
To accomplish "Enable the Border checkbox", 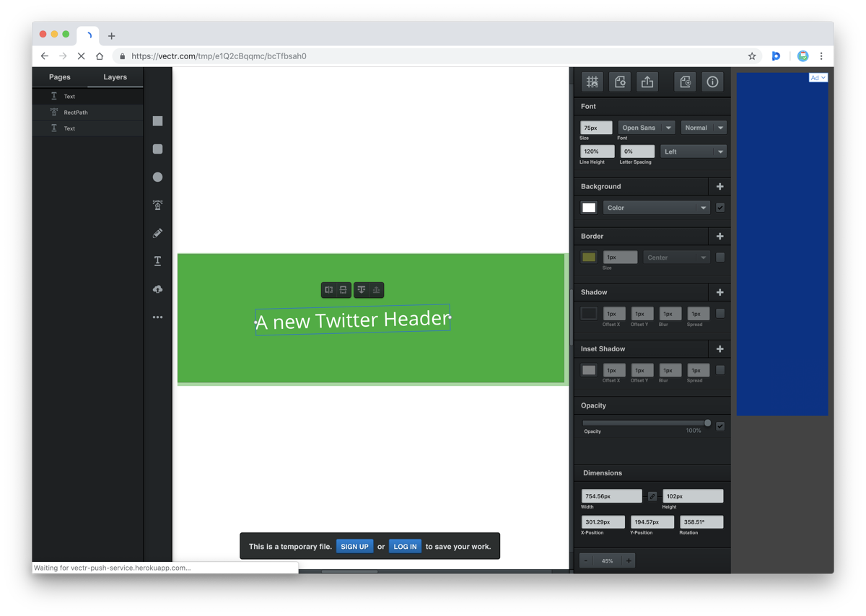I will click(x=720, y=258).
